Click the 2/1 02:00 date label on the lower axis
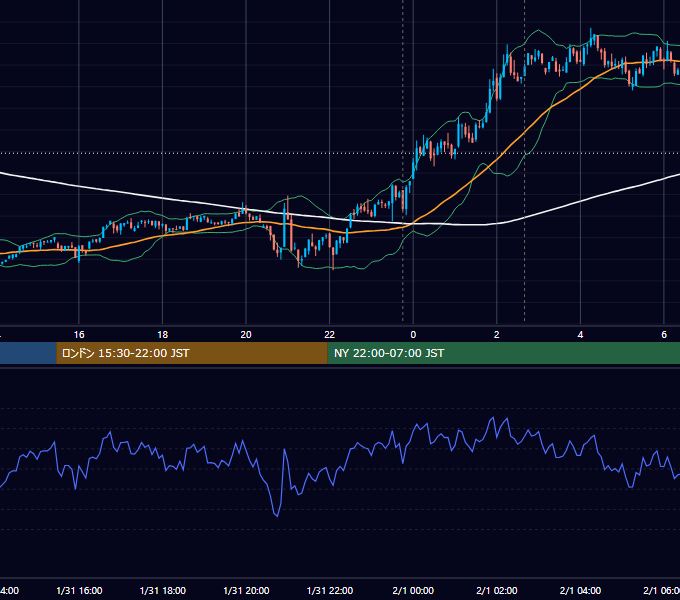680x600 pixels. [497, 590]
